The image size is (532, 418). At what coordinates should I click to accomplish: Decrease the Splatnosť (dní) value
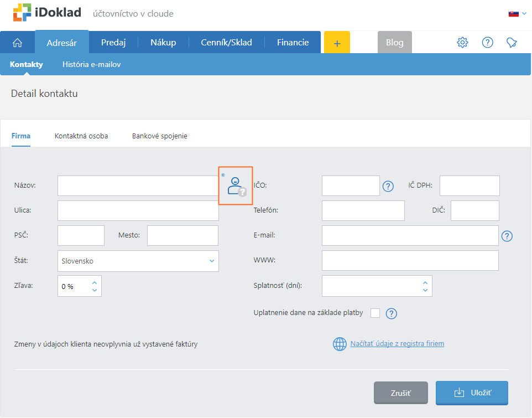(425, 290)
